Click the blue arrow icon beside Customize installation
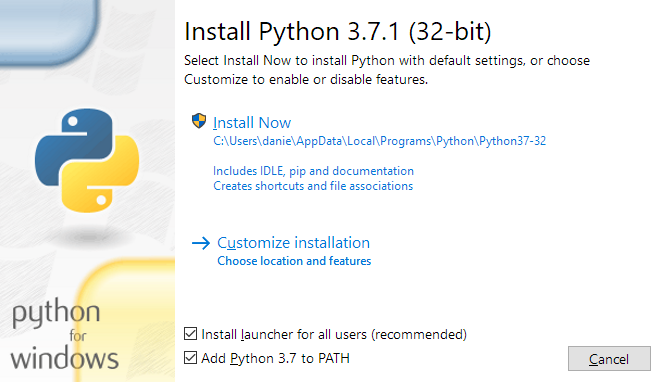663x383 pixels. (201, 243)
